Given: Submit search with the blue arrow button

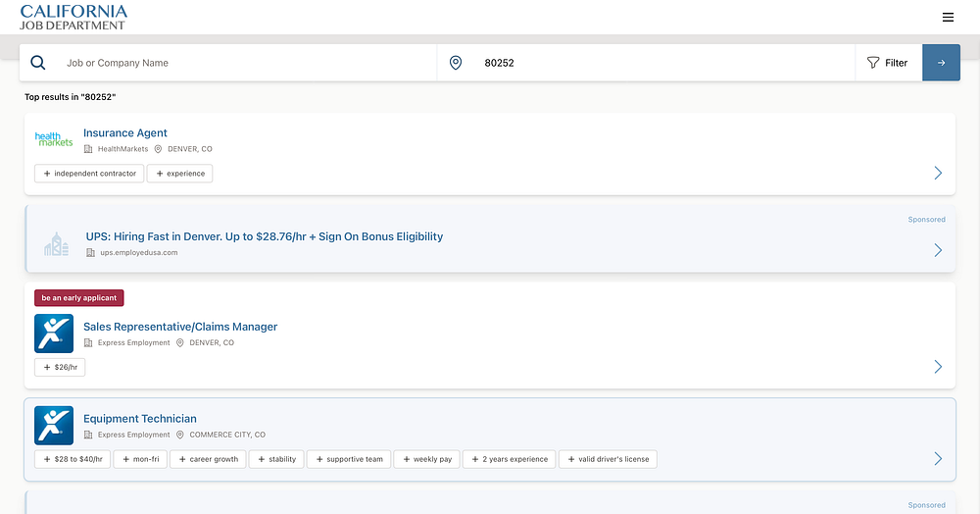Looking at the screenshot, I should (941, 63).
